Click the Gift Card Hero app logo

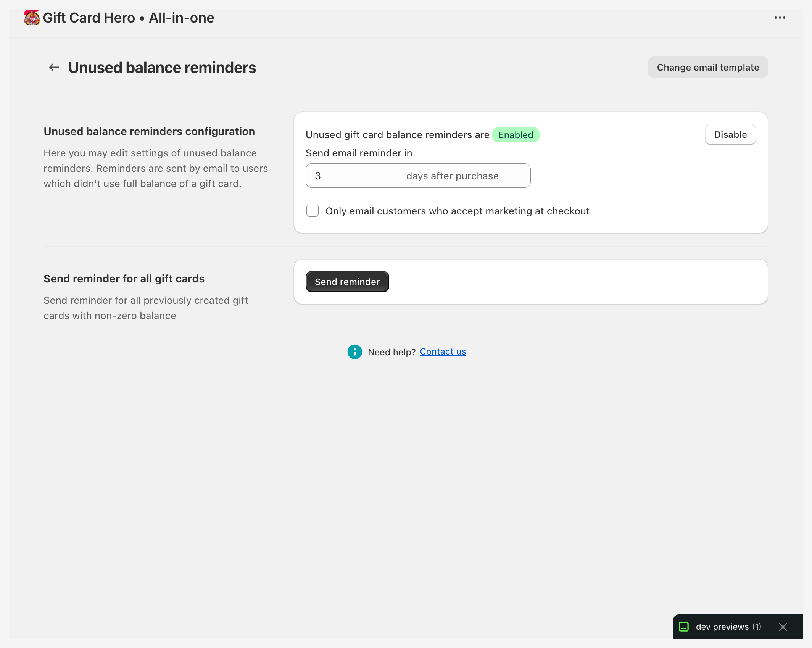[32, 18]
